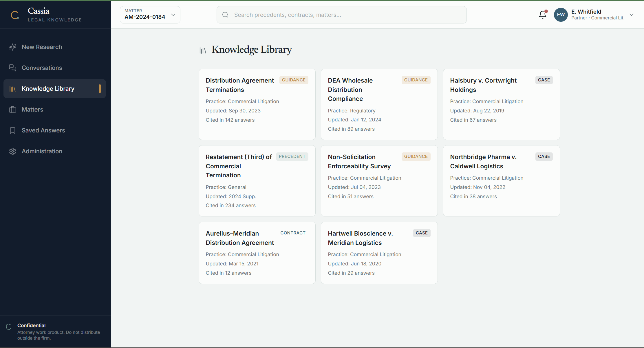This screenshot has width=644, height=348.
Task: Click the library icon beside page heading
Action: pos(203,50)
